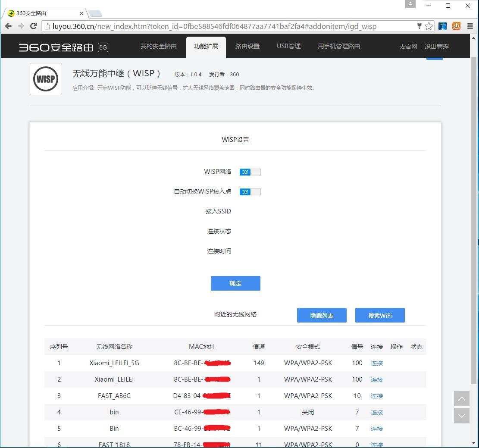479x448 pixels.
Task: Click the saved password key icon
Action: click(x=419, y=26)
